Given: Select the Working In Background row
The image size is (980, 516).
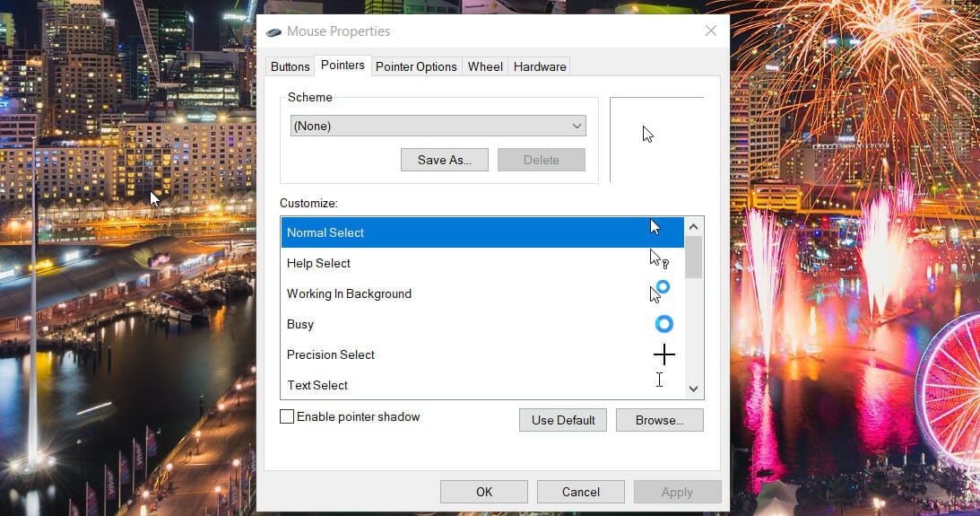Looking at the screenshot, I should click(482, 294).
